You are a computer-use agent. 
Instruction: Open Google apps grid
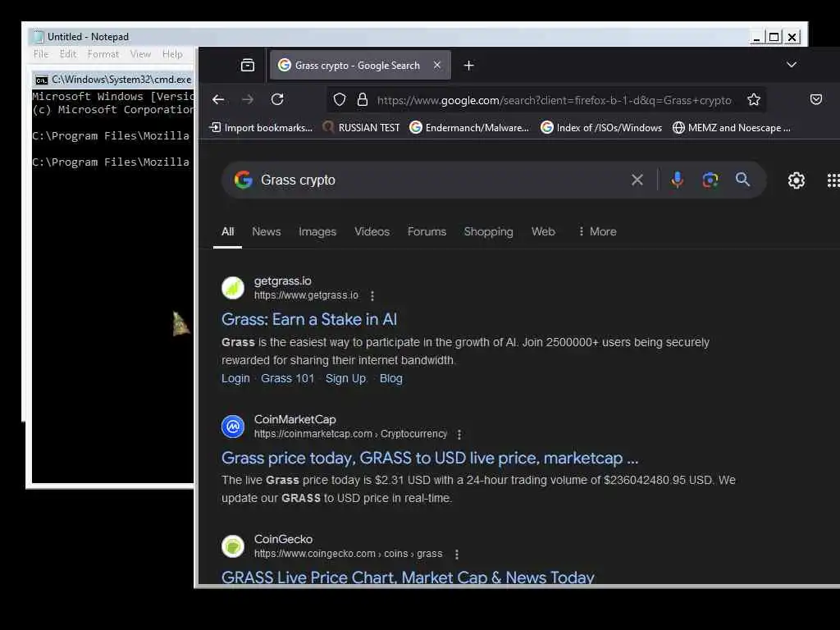(x=833, y=180)
